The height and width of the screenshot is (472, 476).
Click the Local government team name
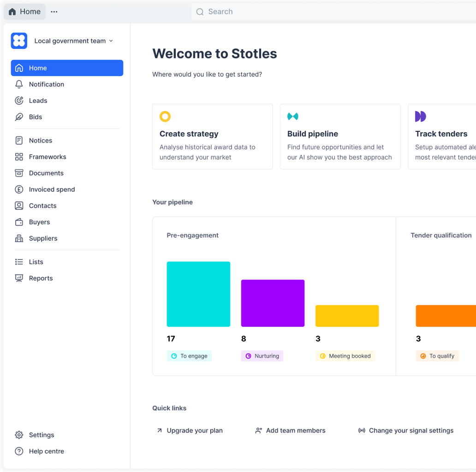pyautogui.click(x=70, y=41)
